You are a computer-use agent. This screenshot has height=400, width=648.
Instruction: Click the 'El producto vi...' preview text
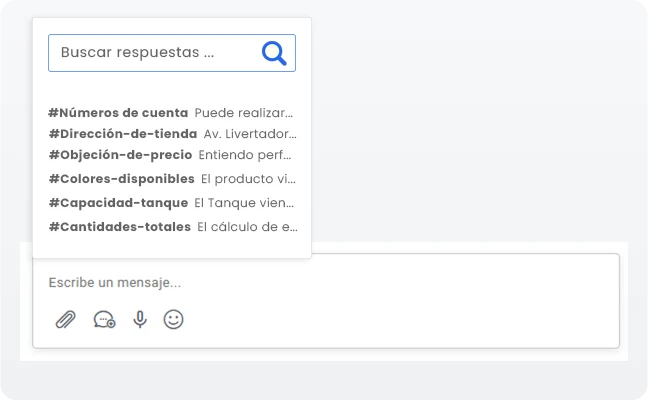[x=248, y=179]
